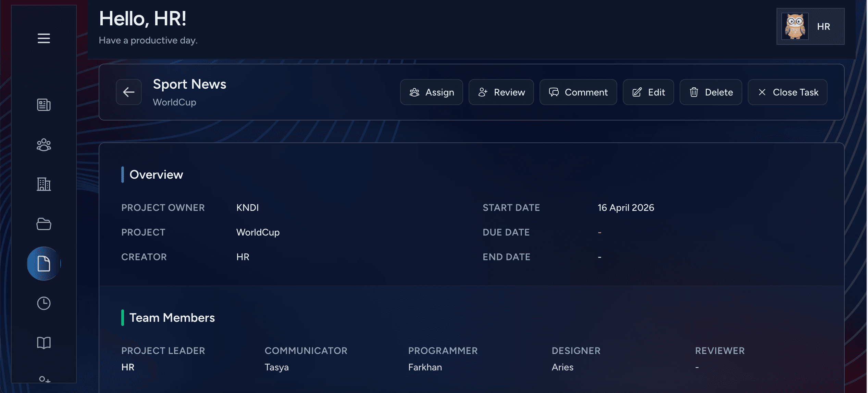868x393 pixels.
Task: Click the END DATE label
Action: 507,257
